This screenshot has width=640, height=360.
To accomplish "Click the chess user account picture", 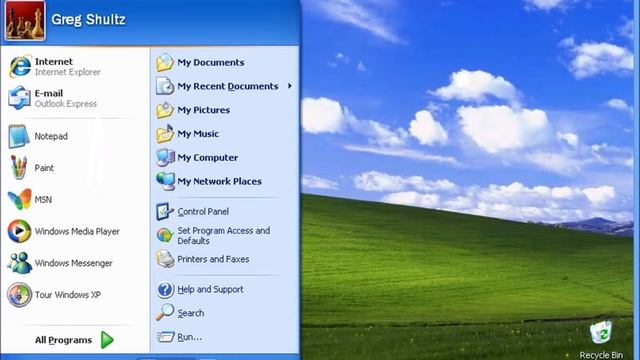I will click(25, 20).
